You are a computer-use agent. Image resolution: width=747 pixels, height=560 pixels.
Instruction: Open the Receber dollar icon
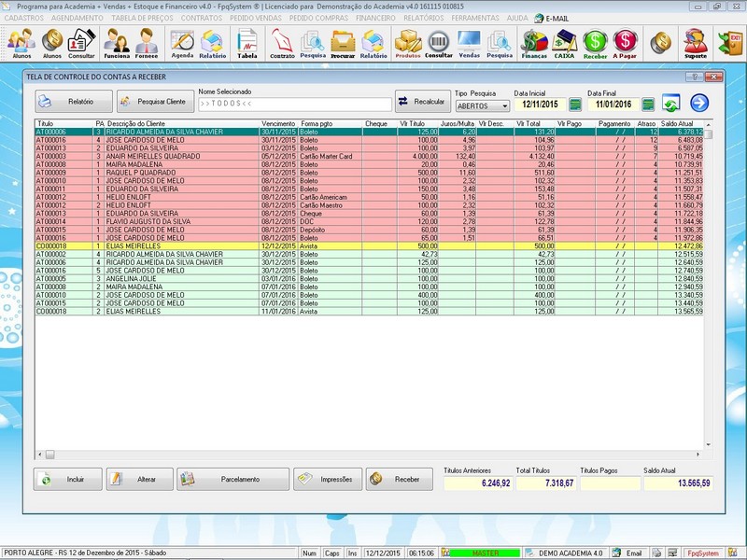click(x=595, y=43)
